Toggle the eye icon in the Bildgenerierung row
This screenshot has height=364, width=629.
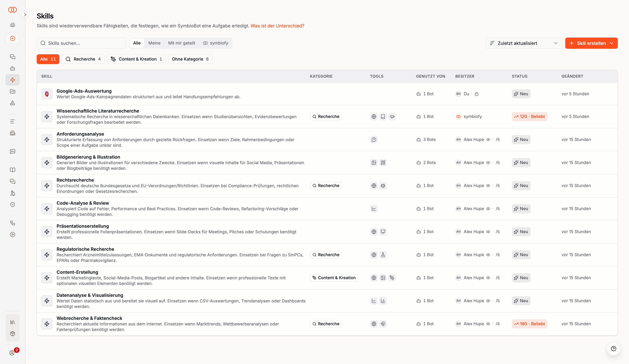488,163
